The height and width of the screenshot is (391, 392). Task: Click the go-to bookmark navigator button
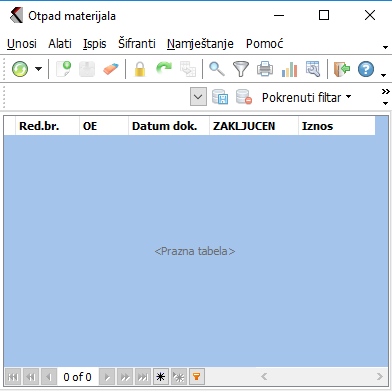[x=179, y=377]
